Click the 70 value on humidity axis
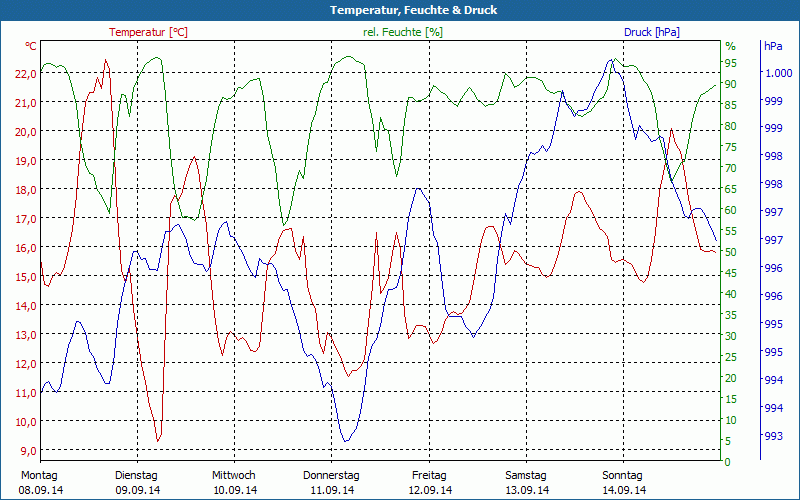The height and width of the screenshot is (500, 800). (x=731, y=168)
